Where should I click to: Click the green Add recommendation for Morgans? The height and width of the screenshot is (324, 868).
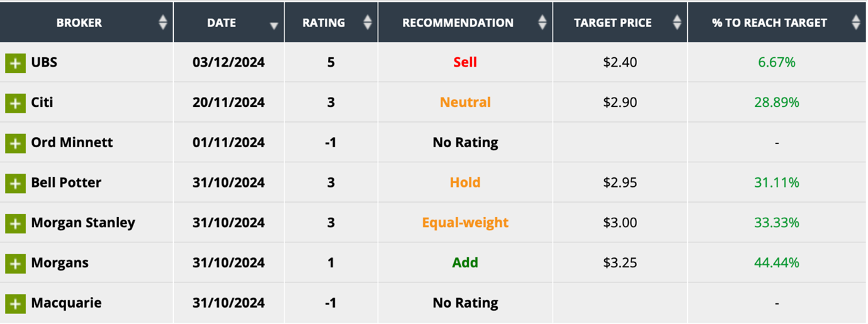click(465, 262)
